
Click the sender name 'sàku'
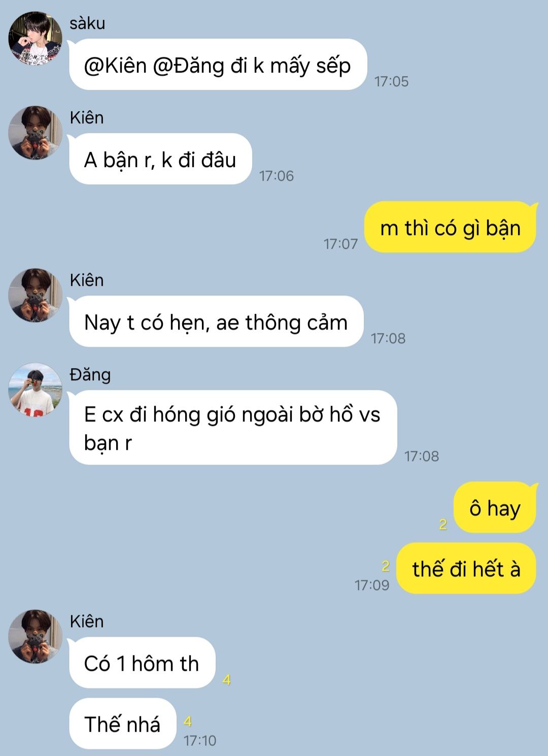[87, 23]
